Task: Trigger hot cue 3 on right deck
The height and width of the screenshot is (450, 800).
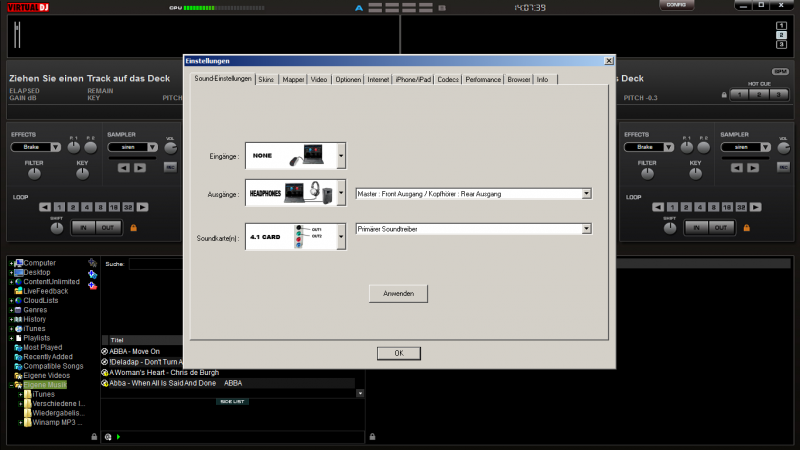Action: 779,95
